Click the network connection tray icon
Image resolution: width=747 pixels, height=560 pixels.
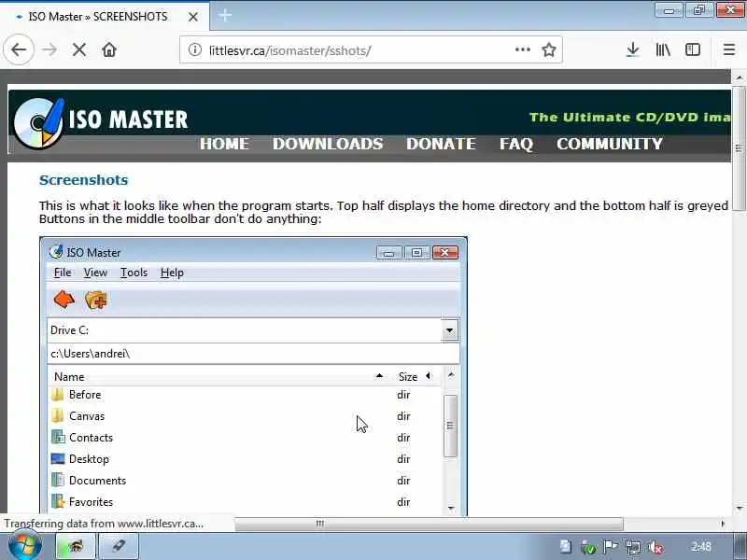pos(633,548)
